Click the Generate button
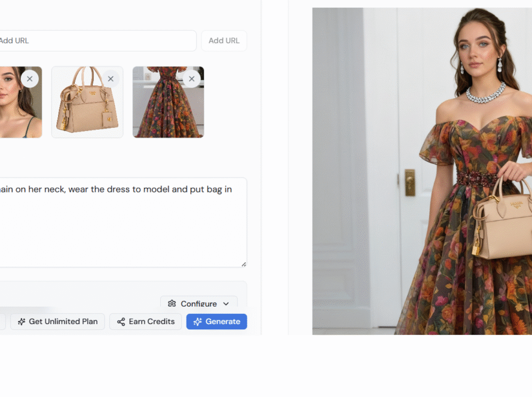 [x=216, y=321]
